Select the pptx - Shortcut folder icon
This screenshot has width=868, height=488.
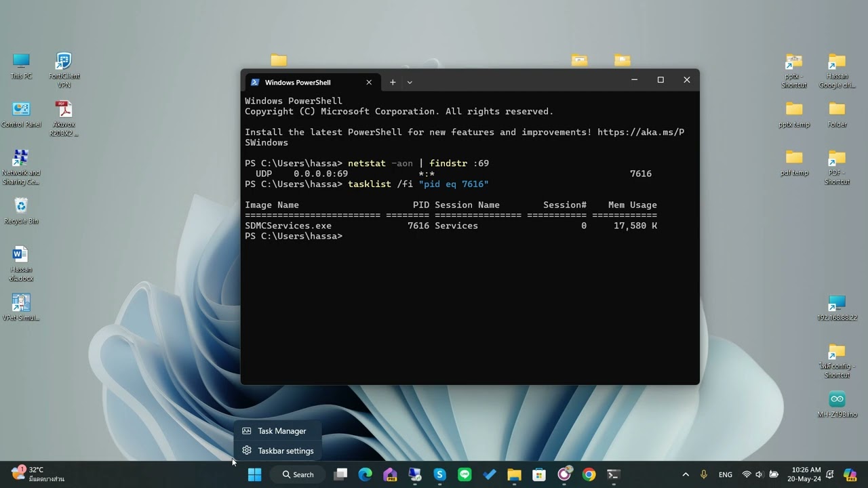(x=794, y=70)
